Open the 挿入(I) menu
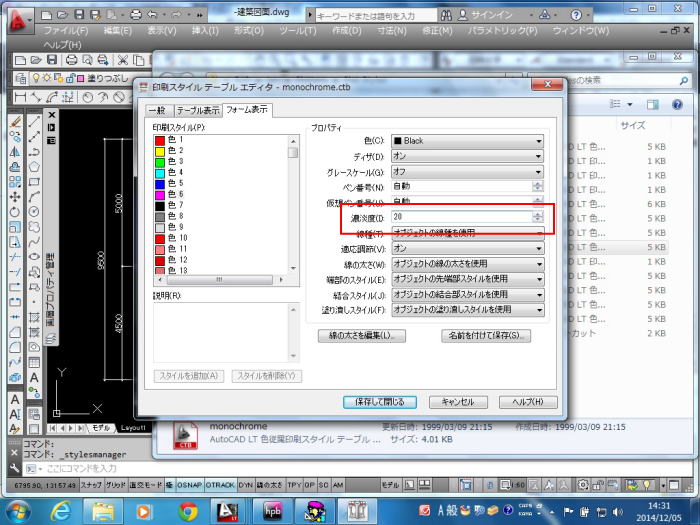This screenshot has width=700, height=525. (x=205, y=30)
